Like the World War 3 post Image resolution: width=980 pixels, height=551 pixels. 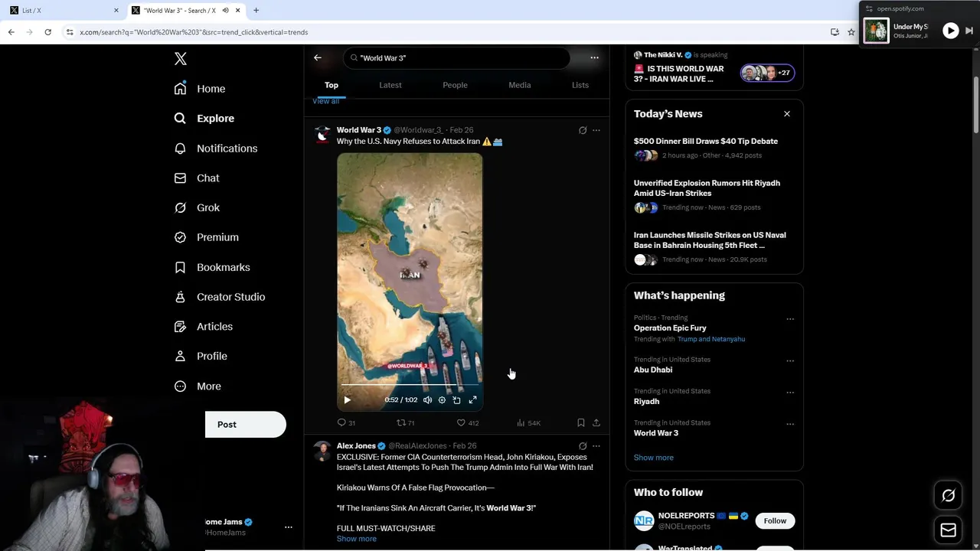tap(467, 422)
